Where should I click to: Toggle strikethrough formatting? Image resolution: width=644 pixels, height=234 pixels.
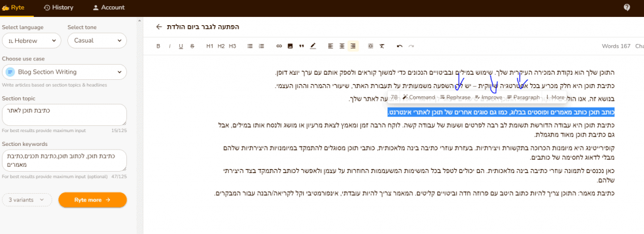(192, 47)
